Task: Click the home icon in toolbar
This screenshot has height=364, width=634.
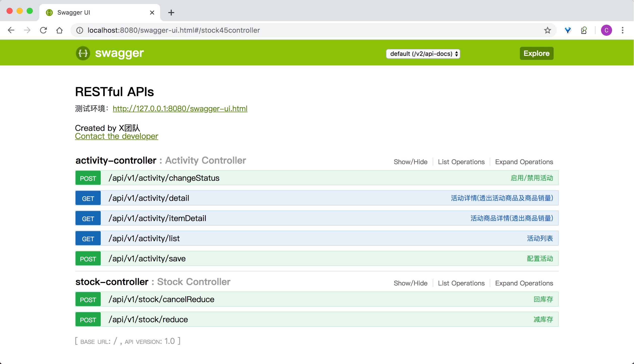Action: click(59, 30)
